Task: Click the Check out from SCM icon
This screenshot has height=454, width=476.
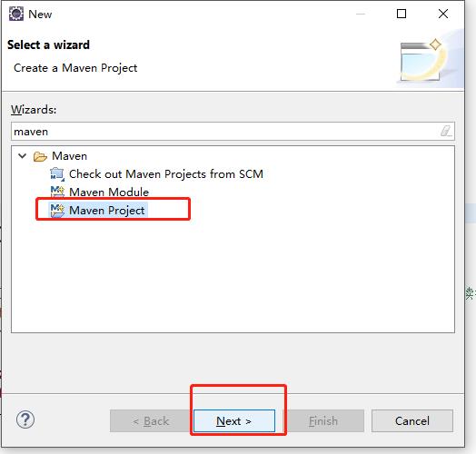Action: point(57,174)
